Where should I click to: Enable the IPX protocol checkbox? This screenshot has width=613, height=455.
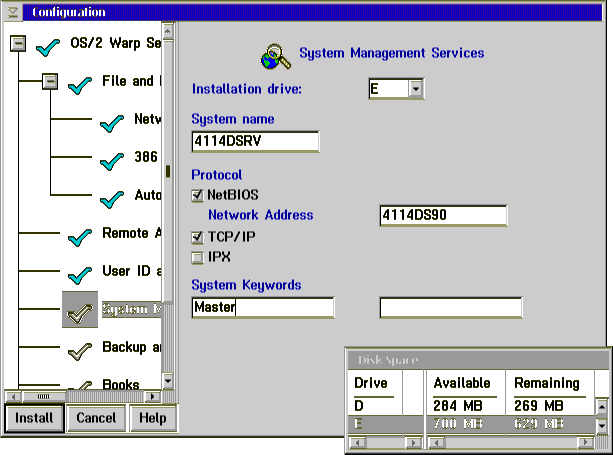pyautogui.click(x=197, y=258)
